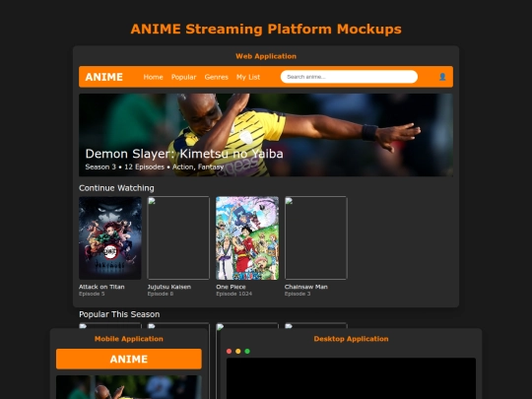Click the Continue Watching heading
This screenshot has width=532, height=399.
point(116,188)
